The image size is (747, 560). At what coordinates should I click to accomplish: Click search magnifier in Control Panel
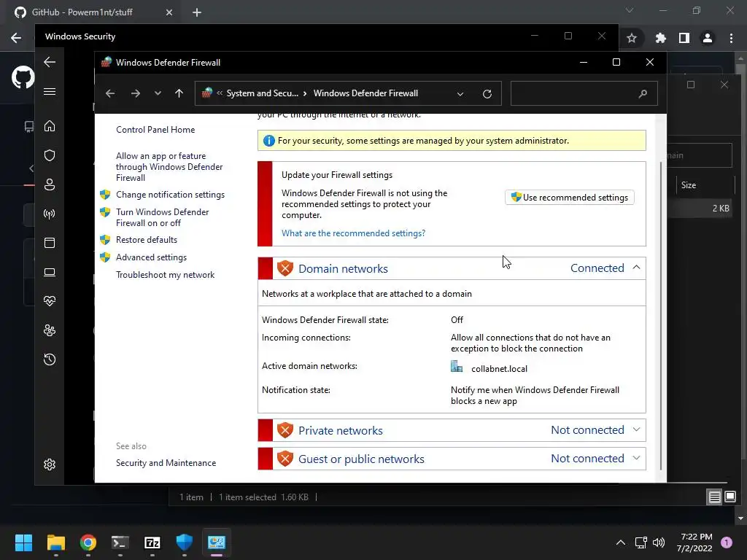pos(643,94)
